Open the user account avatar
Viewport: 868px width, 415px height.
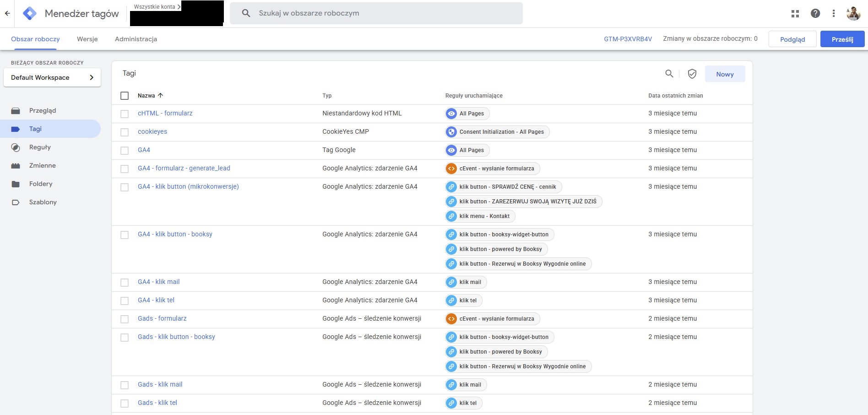(853, 13)
